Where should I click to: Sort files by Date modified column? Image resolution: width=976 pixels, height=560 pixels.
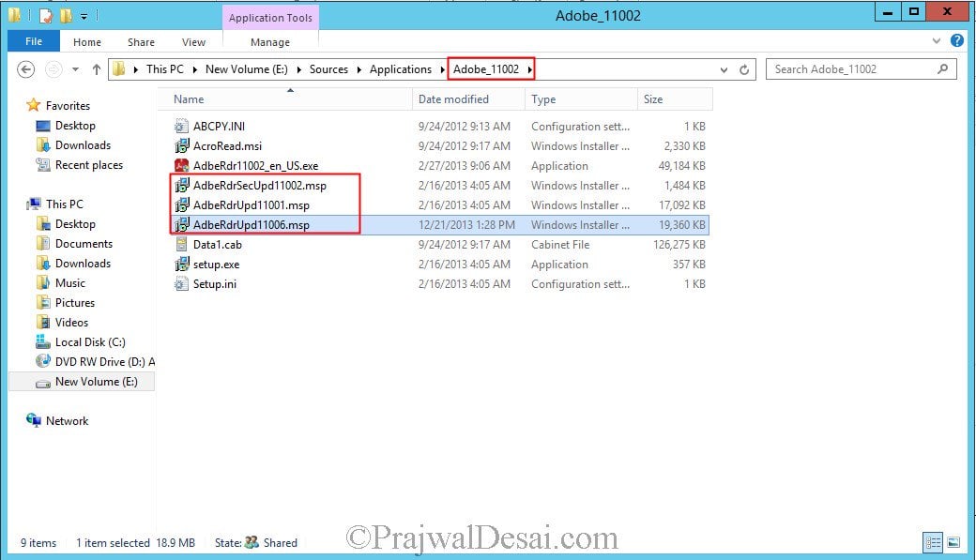tap(468, 98)
